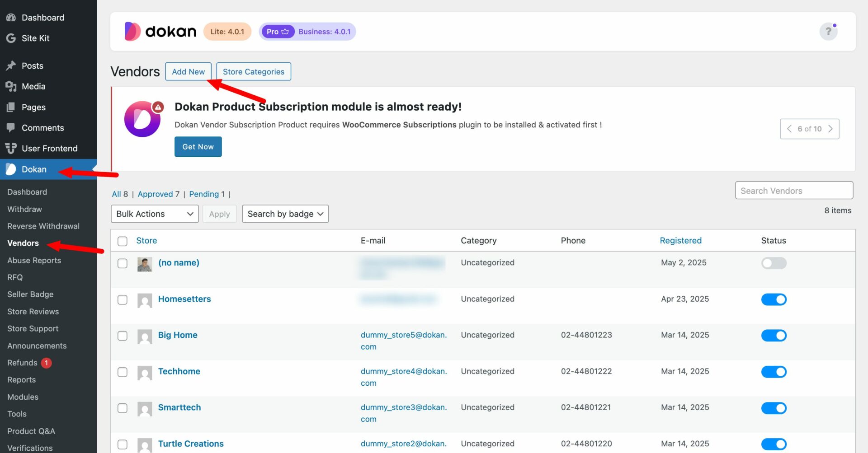Click dummy_store5@dokan.com email link
The width and height of the screenshot is (868, 453).
point(404,341)
